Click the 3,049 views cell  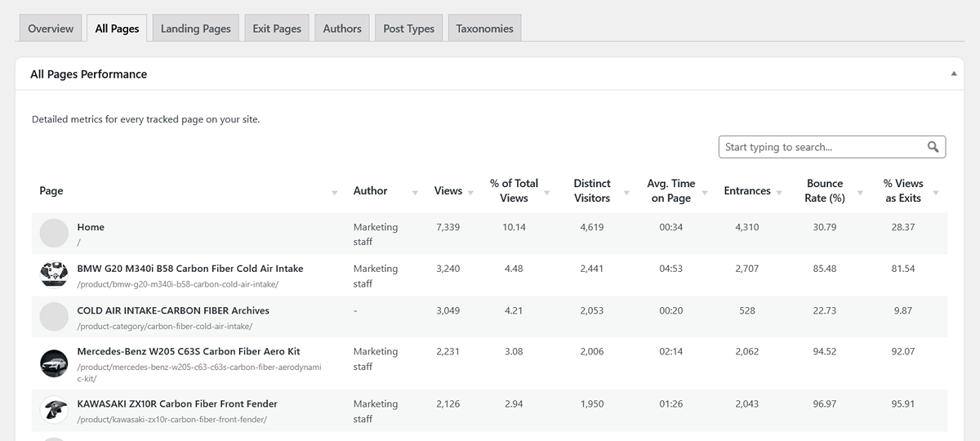tap(448, 310)
